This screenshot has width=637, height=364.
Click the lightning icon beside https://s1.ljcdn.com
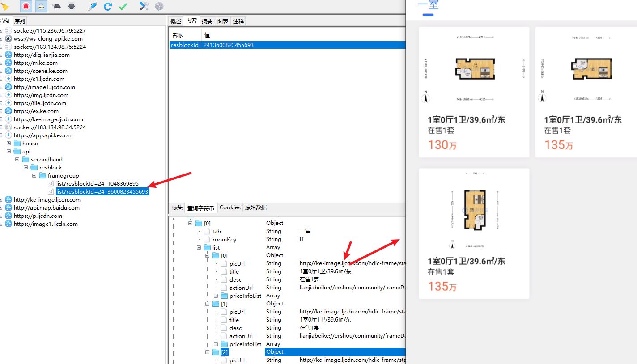pos(8,79)
